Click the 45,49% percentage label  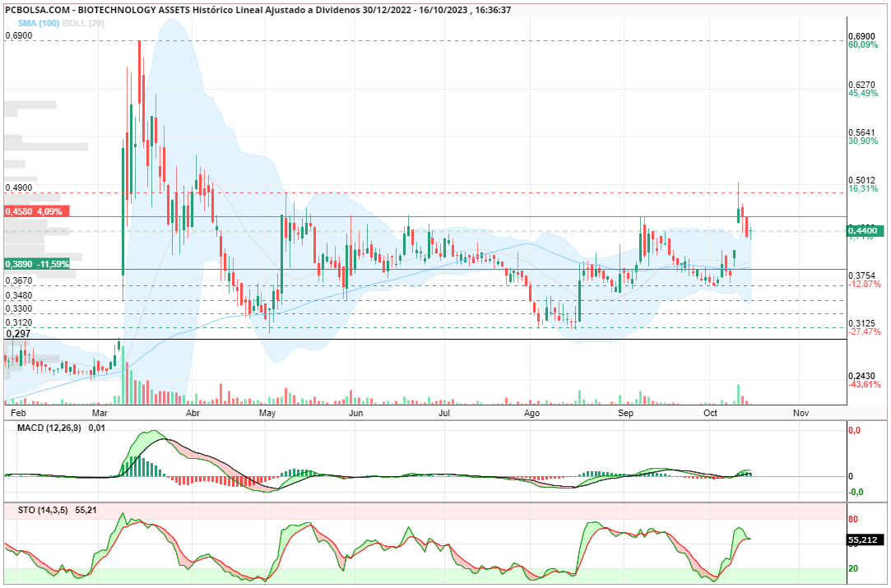click(x=863, y=93)
